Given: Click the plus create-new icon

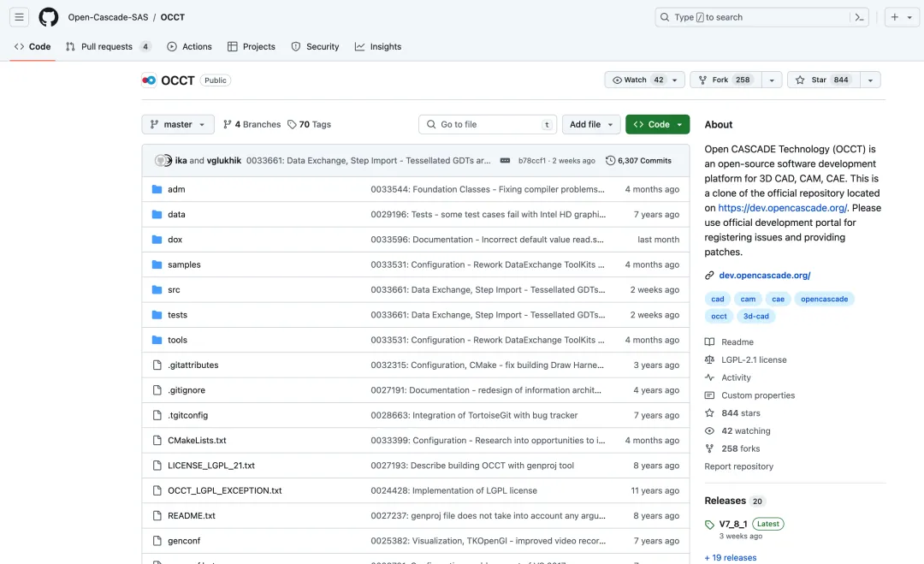Looking at the screenshot, I should [895, 17].
